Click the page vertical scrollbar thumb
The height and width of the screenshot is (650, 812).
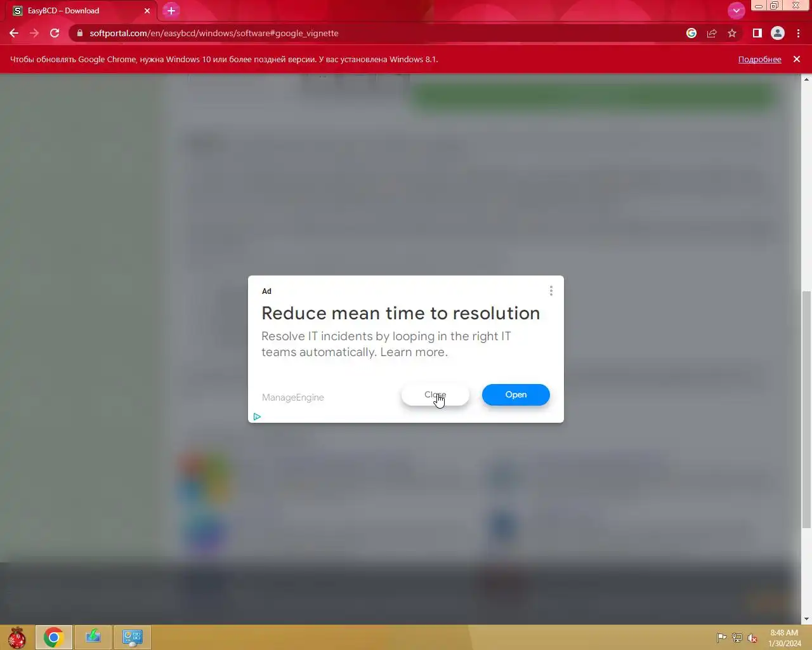coord(806,409)
